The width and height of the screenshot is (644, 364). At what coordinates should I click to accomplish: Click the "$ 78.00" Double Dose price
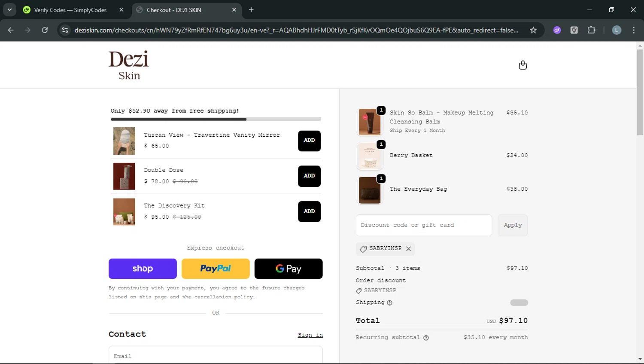click(x=156, y=181)
